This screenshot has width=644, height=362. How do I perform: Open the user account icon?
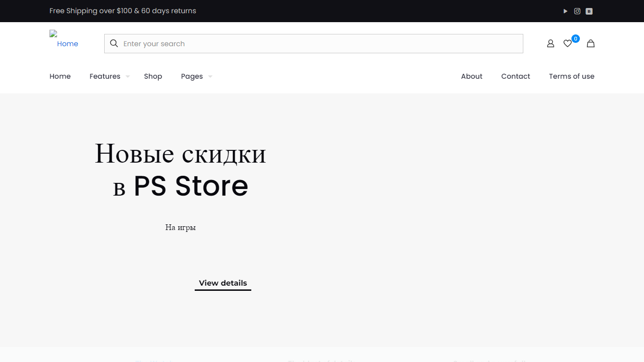point(550,43)
